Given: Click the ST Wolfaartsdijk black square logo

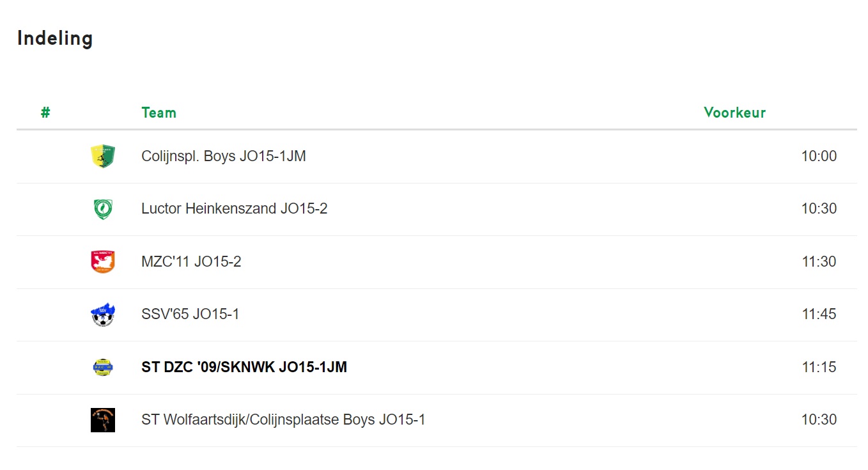Looking at the screenshot, I should coord(103,420).
